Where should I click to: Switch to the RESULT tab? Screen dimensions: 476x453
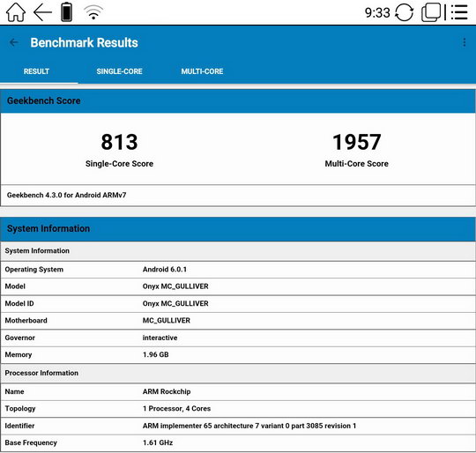(36, 71)
